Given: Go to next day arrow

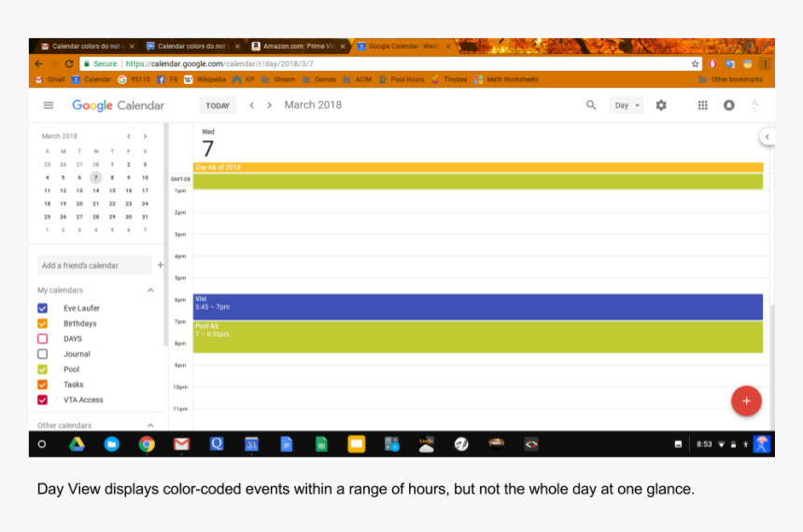Looking at the screenshot, I should pos(269,105).
